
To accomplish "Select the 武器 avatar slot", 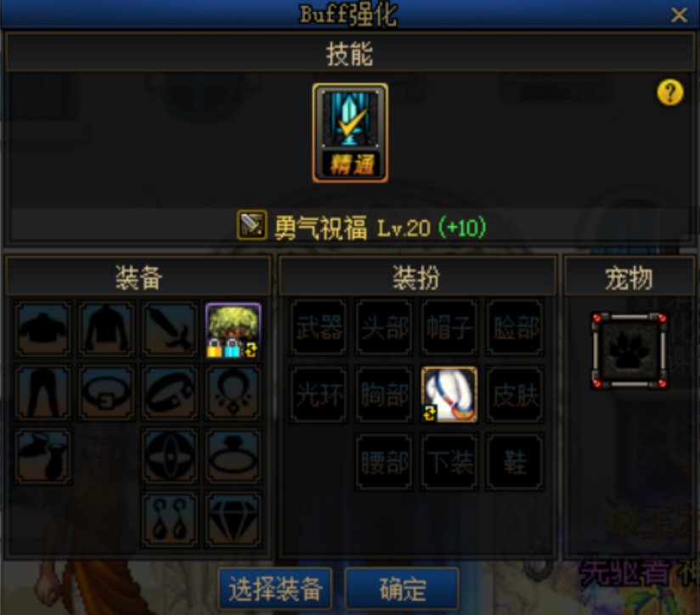I will tap(319, 327).
